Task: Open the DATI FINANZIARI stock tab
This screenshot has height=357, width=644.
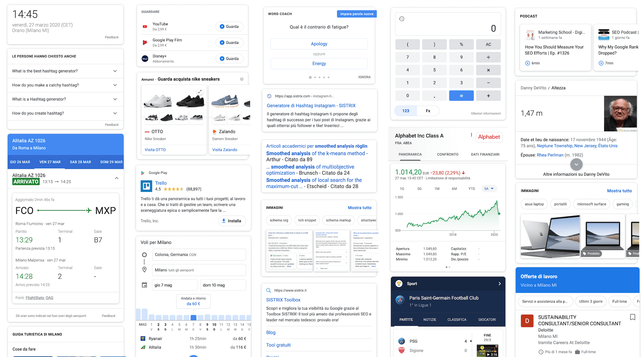Action: click(x=485, y=155)
